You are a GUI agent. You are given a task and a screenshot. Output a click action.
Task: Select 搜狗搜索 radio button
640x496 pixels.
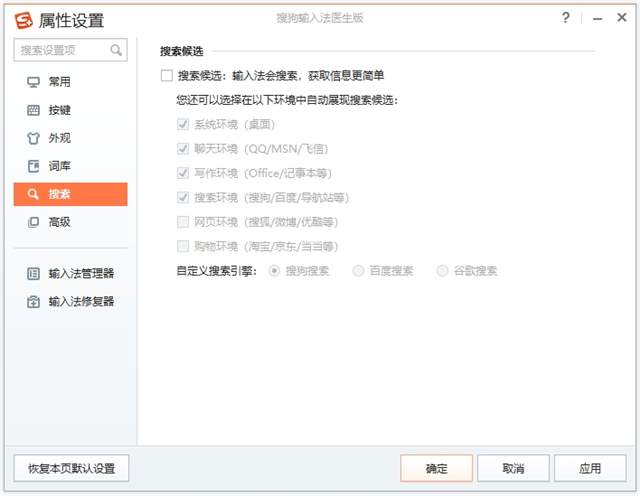[x=274, y=271]
